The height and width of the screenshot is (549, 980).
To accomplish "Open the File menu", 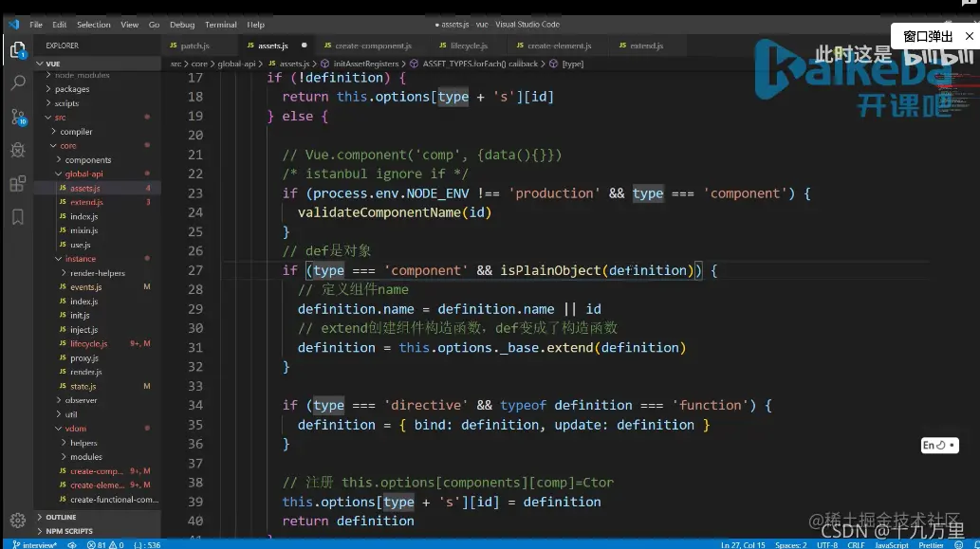I will pyautogui.click(x=36, y=25).
